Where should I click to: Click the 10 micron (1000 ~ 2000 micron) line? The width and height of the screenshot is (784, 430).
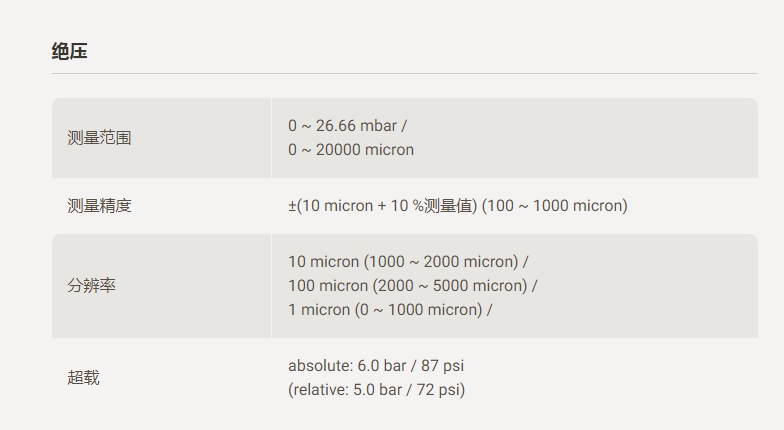(404, 262)
